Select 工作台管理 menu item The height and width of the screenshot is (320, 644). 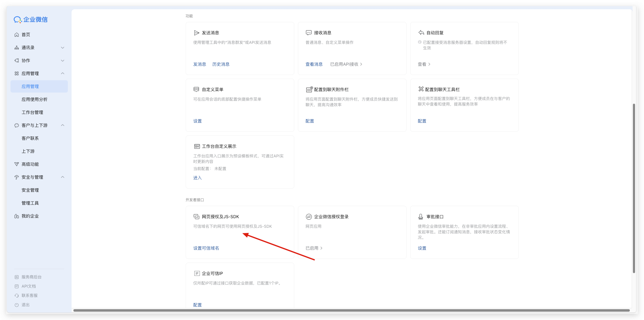tap(32, 112)
